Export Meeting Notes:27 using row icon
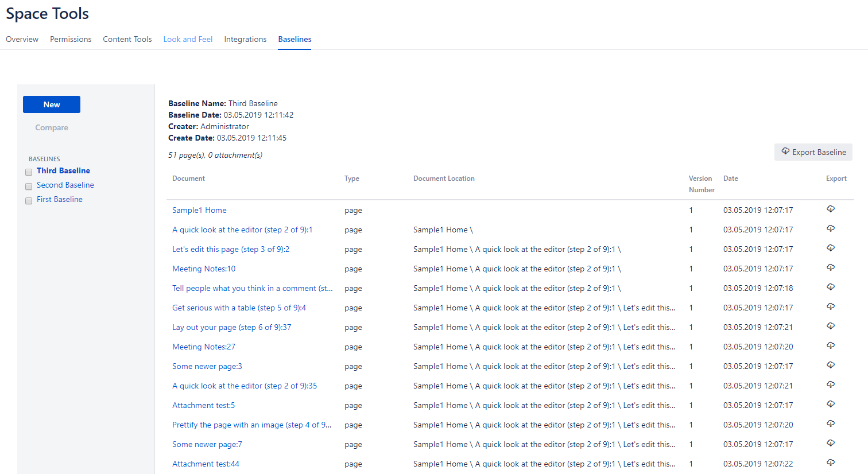 tap(830, 346)
